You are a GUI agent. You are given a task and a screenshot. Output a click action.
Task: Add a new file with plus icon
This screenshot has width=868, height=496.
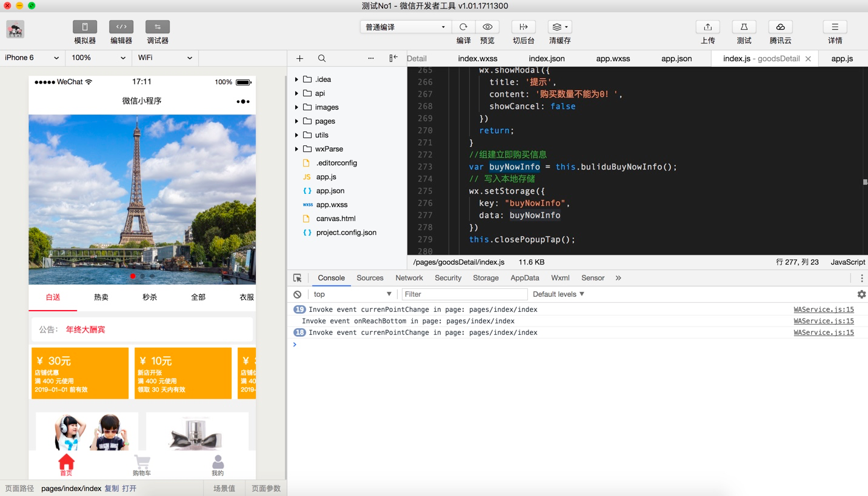pyautogui.click(x=299, y=58)
